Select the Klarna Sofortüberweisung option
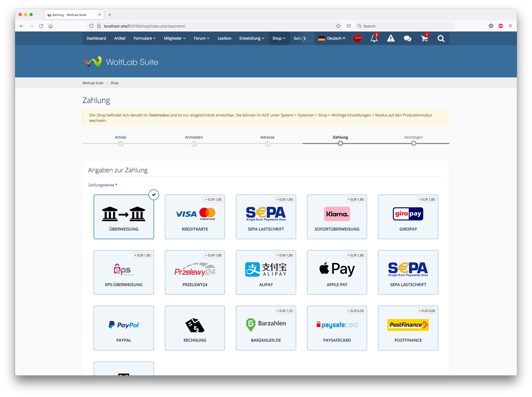The width and height of the screenshot is (532, 397). (x=337, y=217)
